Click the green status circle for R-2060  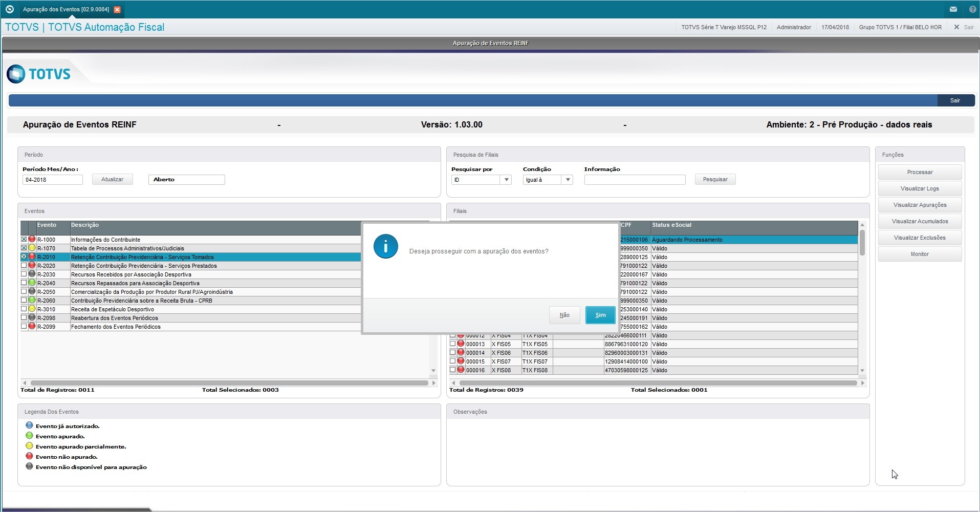pyautogui.click(x=32, y=300)
